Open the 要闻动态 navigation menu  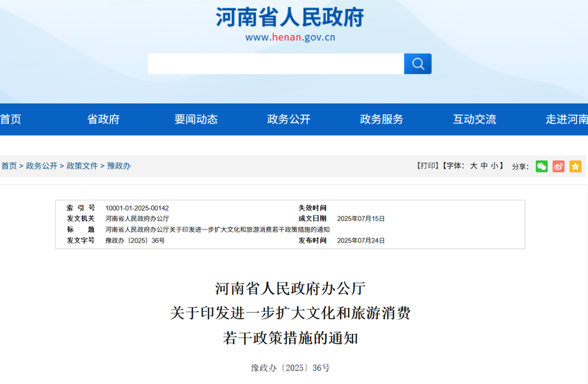(x=196, y=119)
